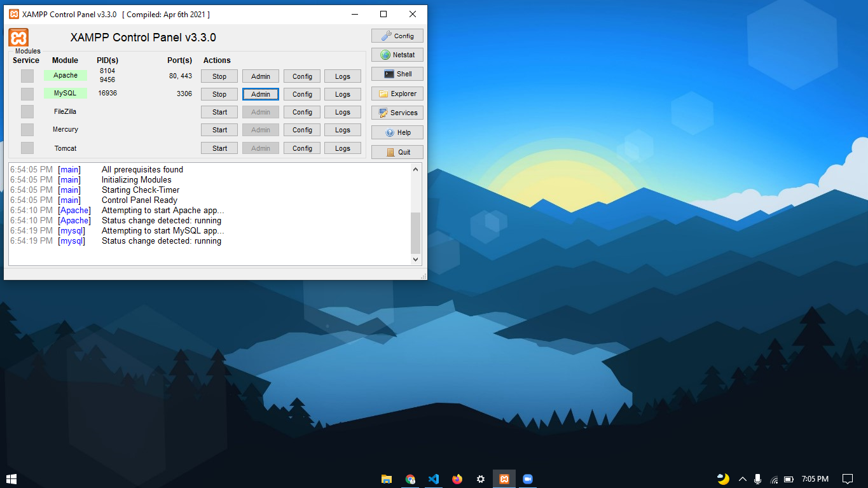The height and width of the screenshot is (488, 868).
Task: Open the Windows Start menu
Action: (11, 479)
